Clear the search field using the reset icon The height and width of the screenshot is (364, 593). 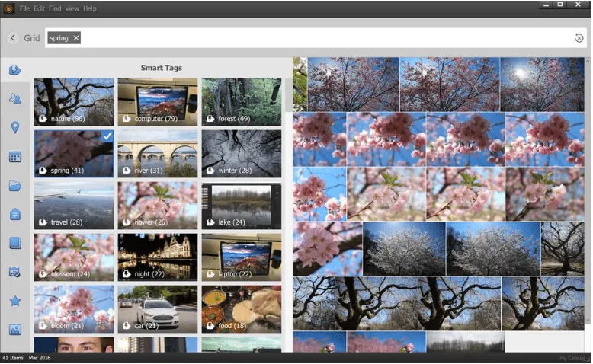pyautogui.click(x=579, y=38)
